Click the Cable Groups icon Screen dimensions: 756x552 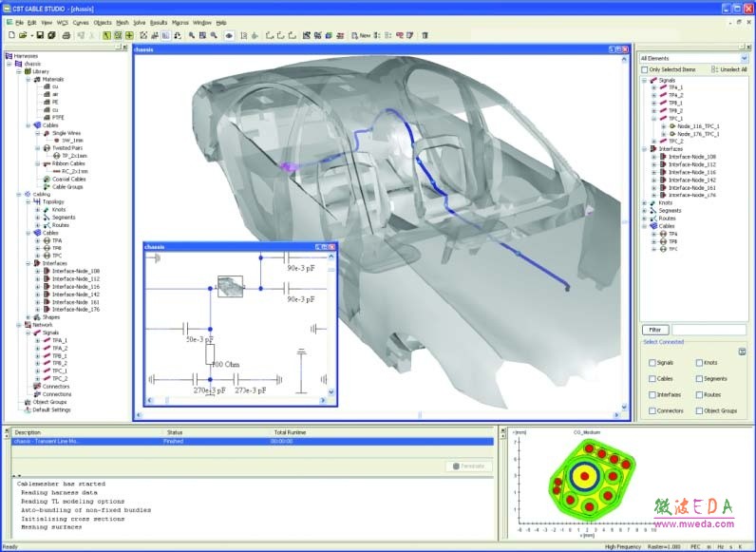47,187
